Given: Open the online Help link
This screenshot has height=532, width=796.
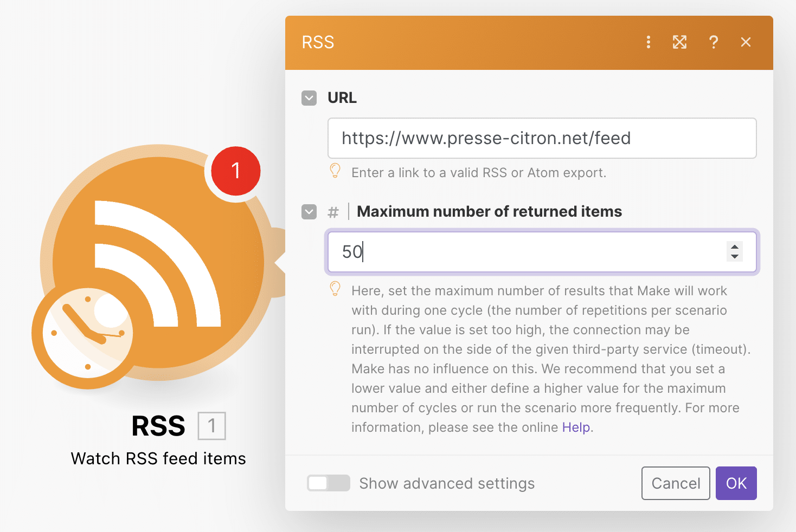Looking at the screenshot, I should pyautogui.click(x=576, y=427).
